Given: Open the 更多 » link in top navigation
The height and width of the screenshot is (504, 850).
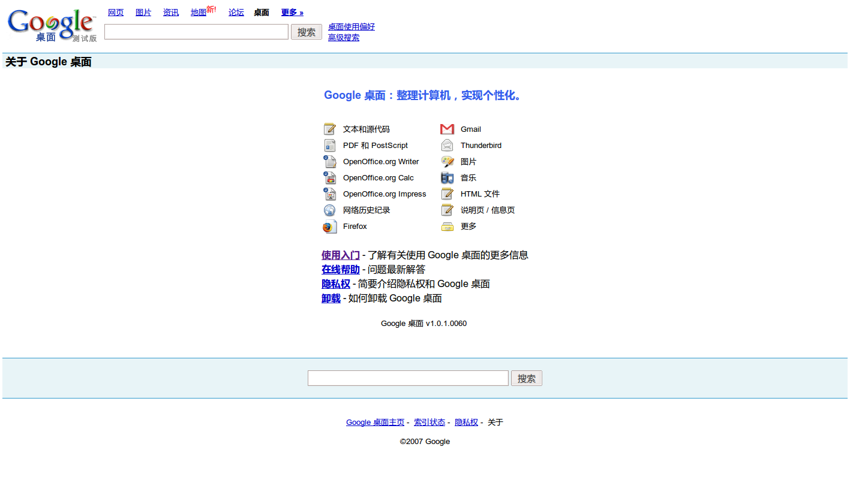Looking at the screenshot, I should tap(292, 13).
